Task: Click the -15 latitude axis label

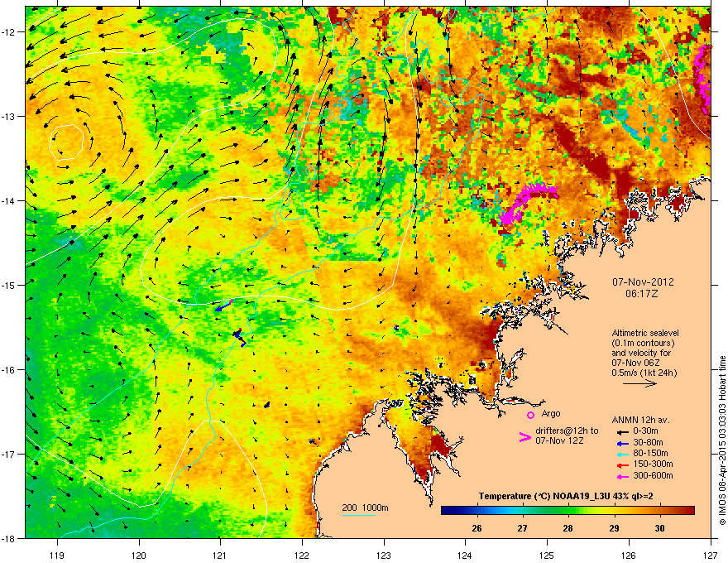Action: pos(9,285)
